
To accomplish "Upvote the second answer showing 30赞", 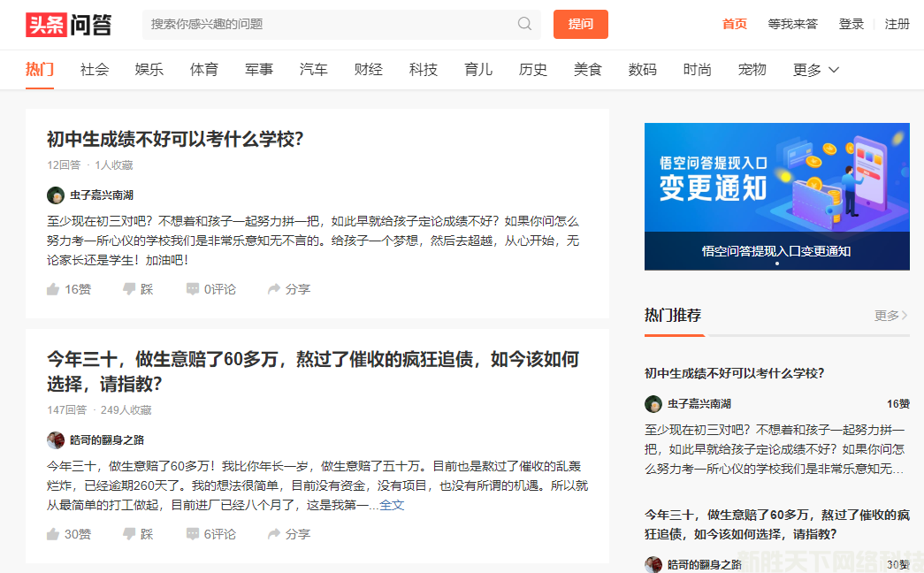I will [x=68, y=534].
